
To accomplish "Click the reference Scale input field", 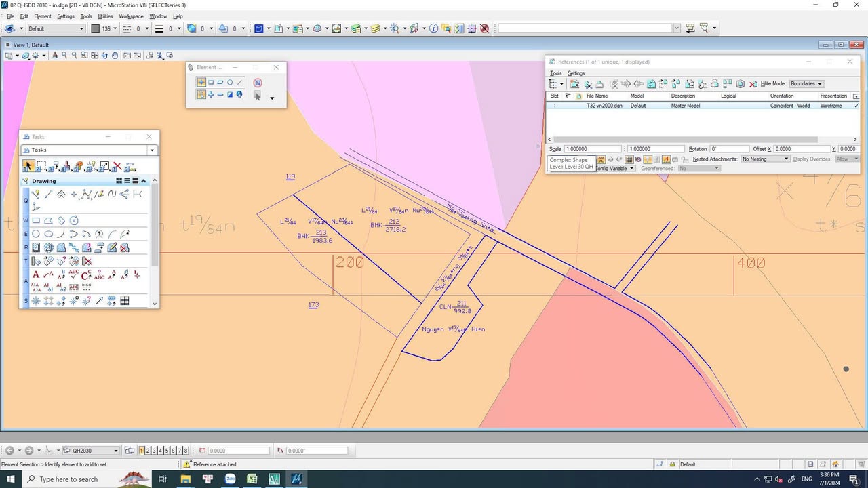I will pyautogui.click(x=592, y=149).
